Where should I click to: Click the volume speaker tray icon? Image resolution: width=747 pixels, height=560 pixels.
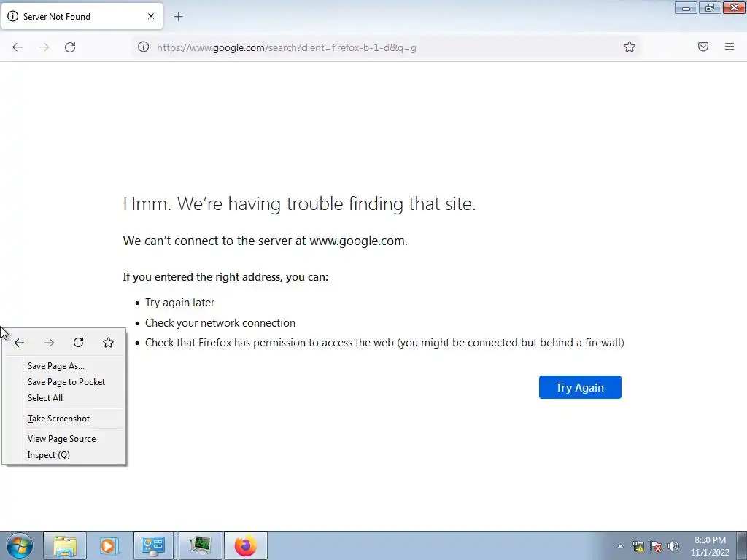pyautogui.click(x=673, y=546)
